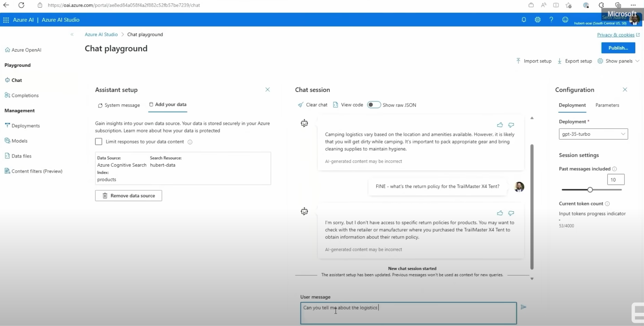Click Export setup
Screen dimensions: 644x326
[x=575, y=61]
